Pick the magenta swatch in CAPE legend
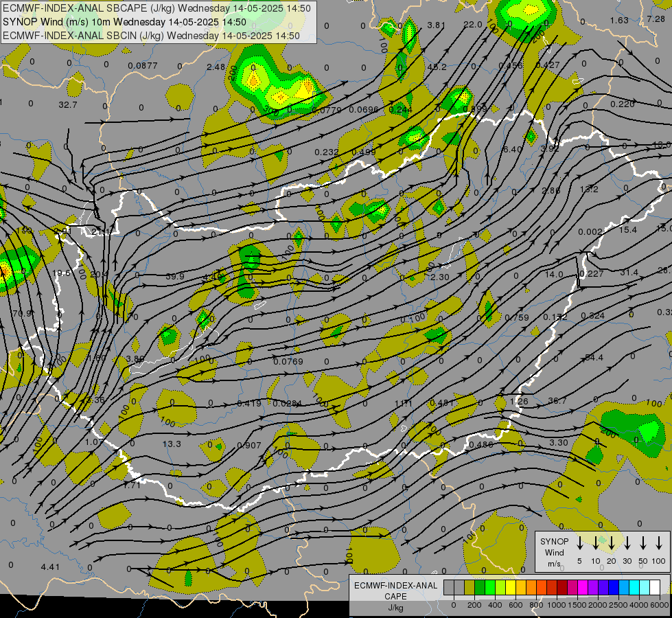672x618 pixels. click(x=583, y=587)
